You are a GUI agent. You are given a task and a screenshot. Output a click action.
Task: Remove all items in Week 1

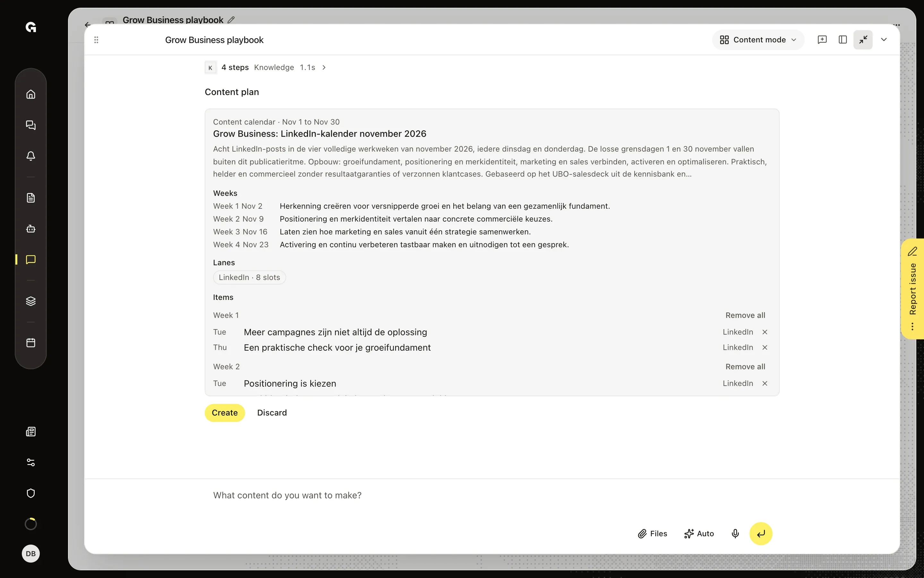[745, 315]
